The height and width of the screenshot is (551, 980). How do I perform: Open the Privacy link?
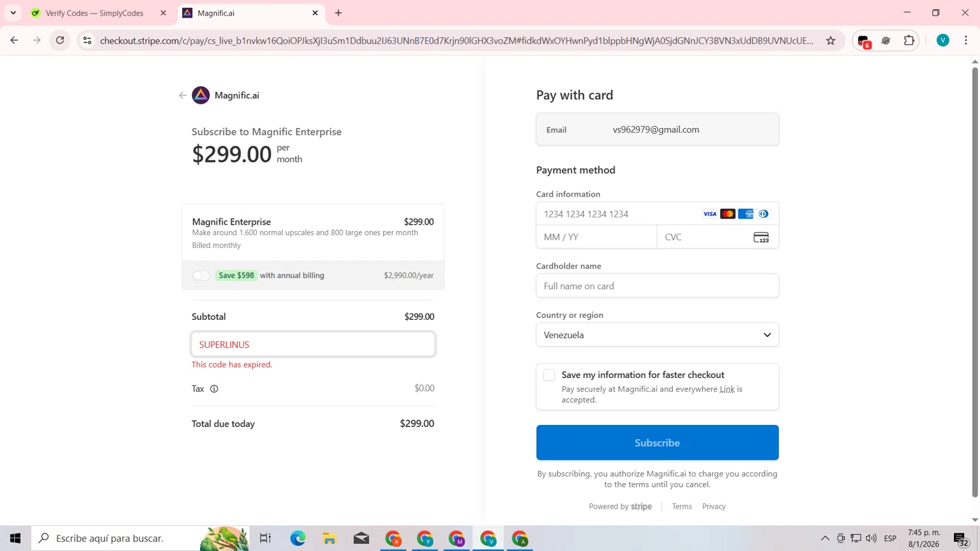pyautogui.click(x=713, y=507)
